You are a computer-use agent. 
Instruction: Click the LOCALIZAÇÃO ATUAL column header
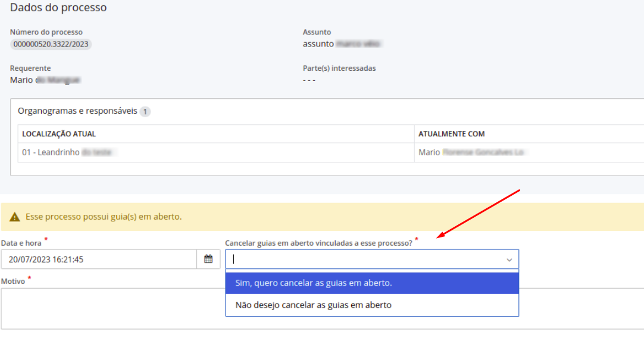[x=59, y=134]
